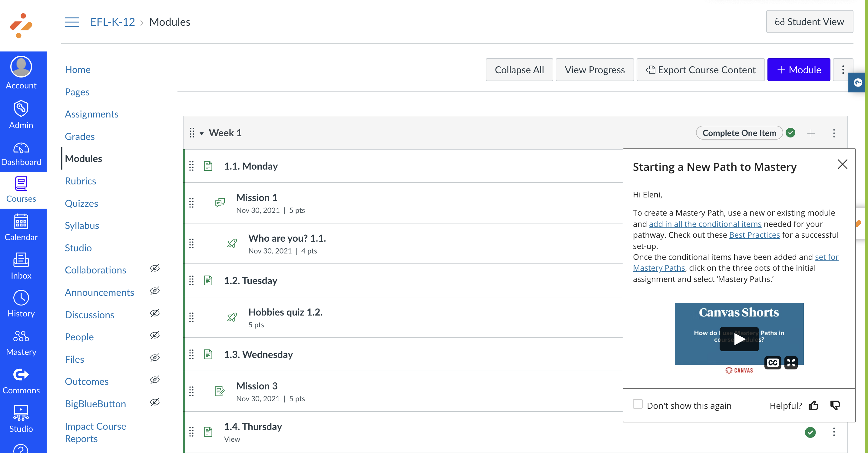Click the published checkmark on the Week 1 module

(x=790, y=133)
